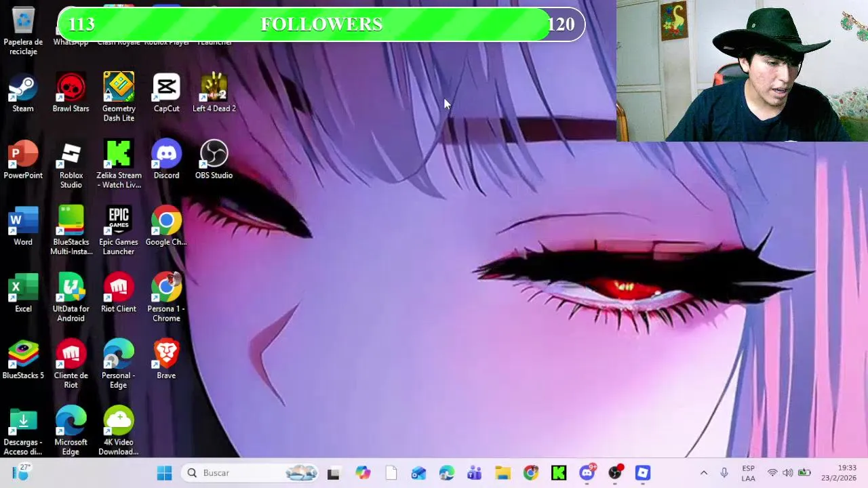
Task: Open the Wi-Fi network tray icon
Action: [x=772, y=473]
